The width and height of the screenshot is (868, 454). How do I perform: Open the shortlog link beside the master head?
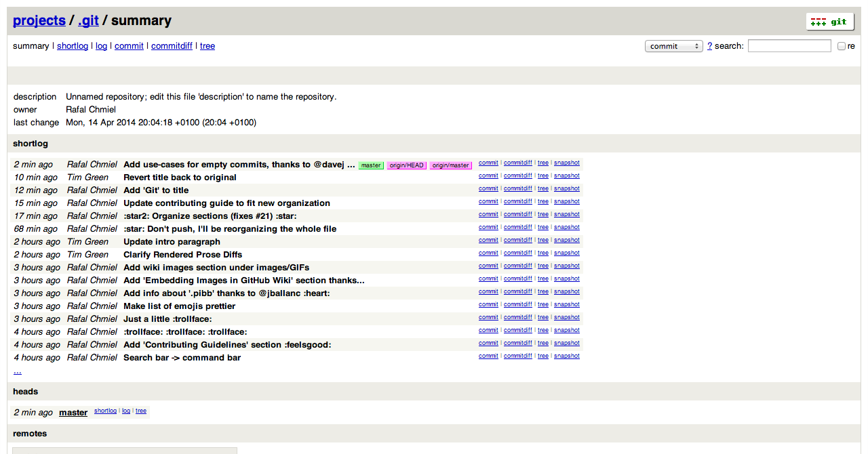coord(105,411)
